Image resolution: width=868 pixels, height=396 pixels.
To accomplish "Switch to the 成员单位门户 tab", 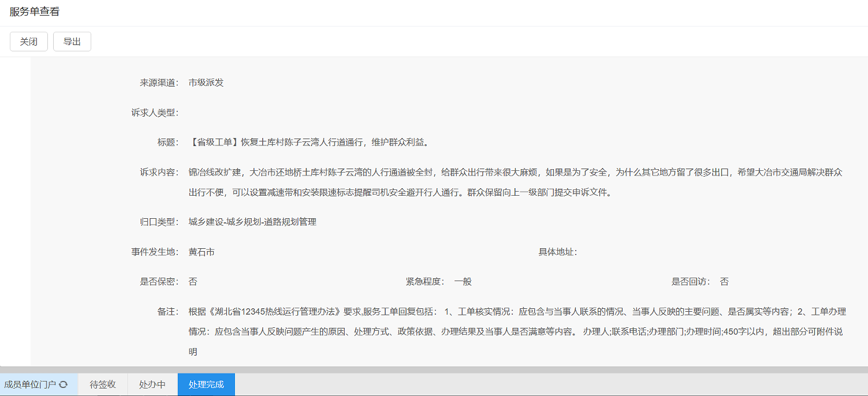I will [x=30, y=384].
